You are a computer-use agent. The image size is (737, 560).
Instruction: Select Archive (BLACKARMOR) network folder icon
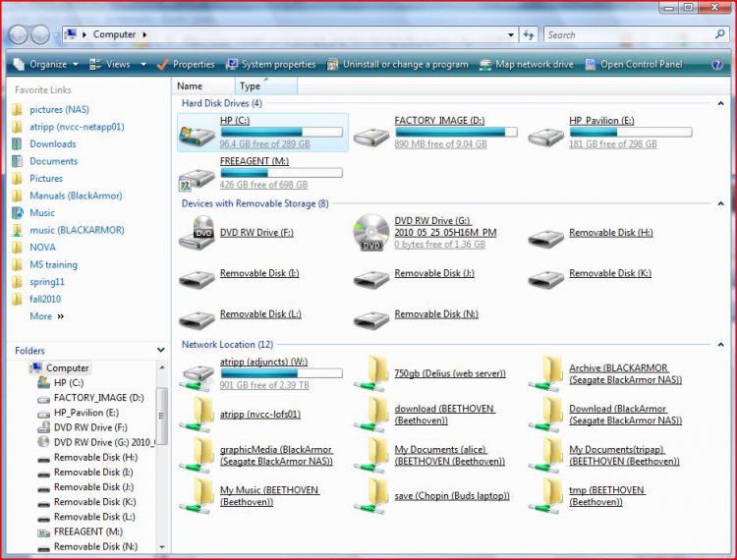(x=545, y=373)
